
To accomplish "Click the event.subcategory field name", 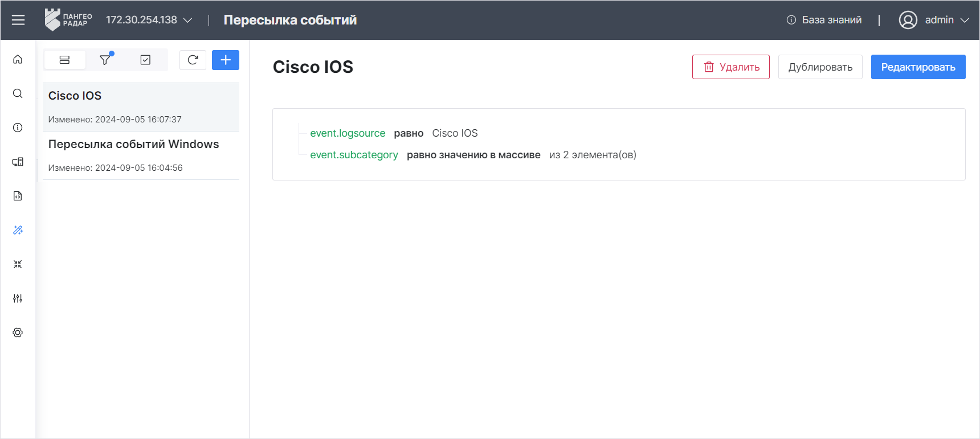I will [354, 155].
